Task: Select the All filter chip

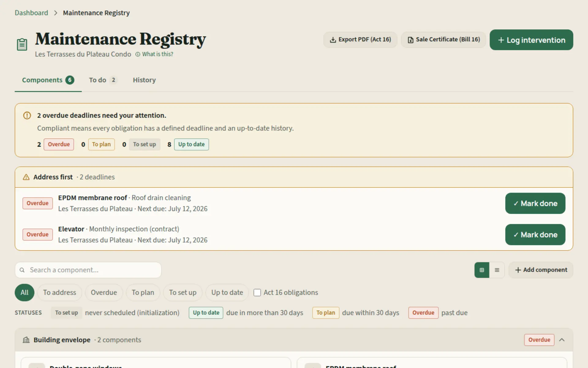Action: pyautogui.click(x=24, y=293)
